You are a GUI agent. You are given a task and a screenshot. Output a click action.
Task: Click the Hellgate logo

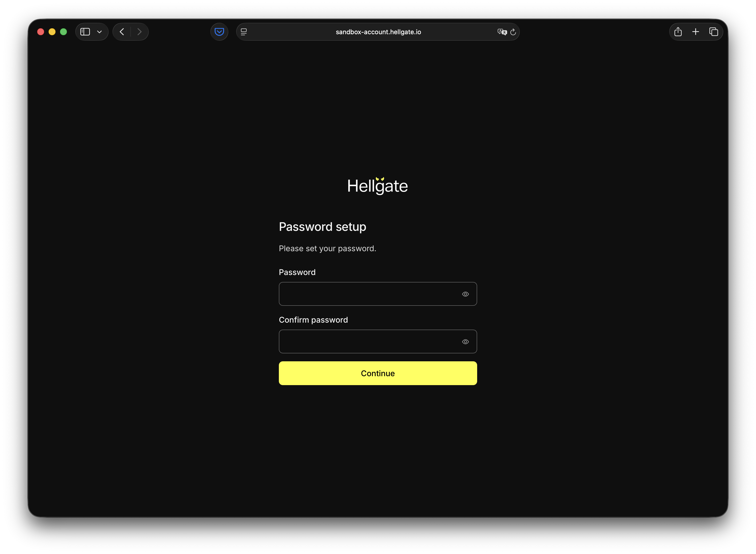[378, 186]
